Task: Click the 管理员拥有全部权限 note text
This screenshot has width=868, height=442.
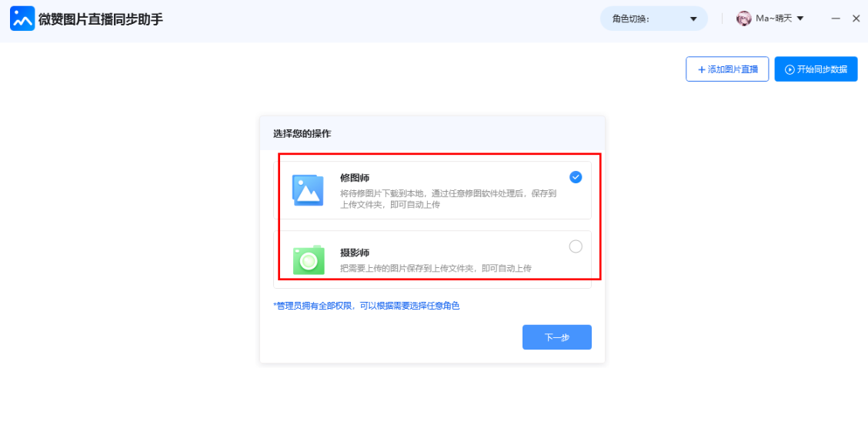Action: (x=366, y=306)
